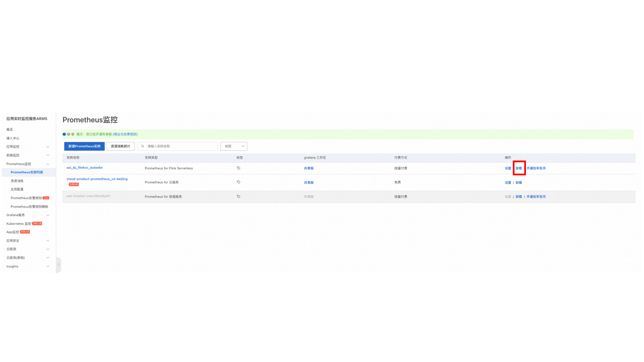This screenshot has width=644, height=362.
Task: Collapse the sidebar using the left arrow handle
Action: 58,265
